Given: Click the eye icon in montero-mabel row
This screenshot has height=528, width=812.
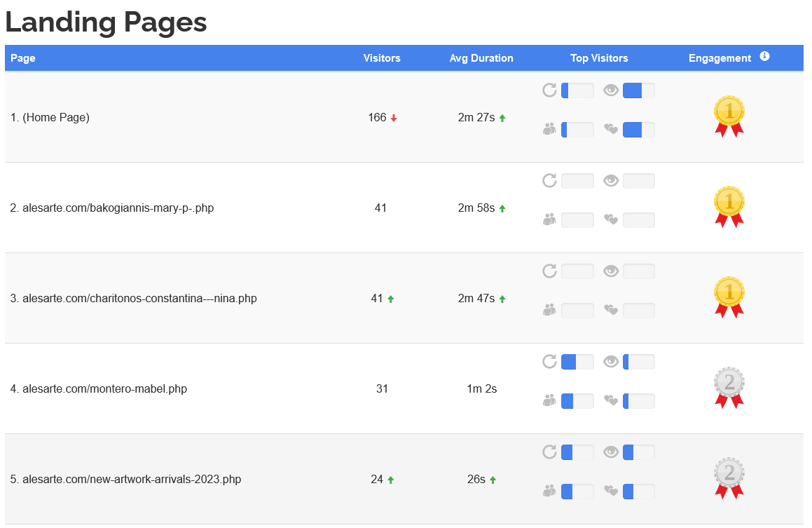Looking at the screenshot, I should point(611,362).
